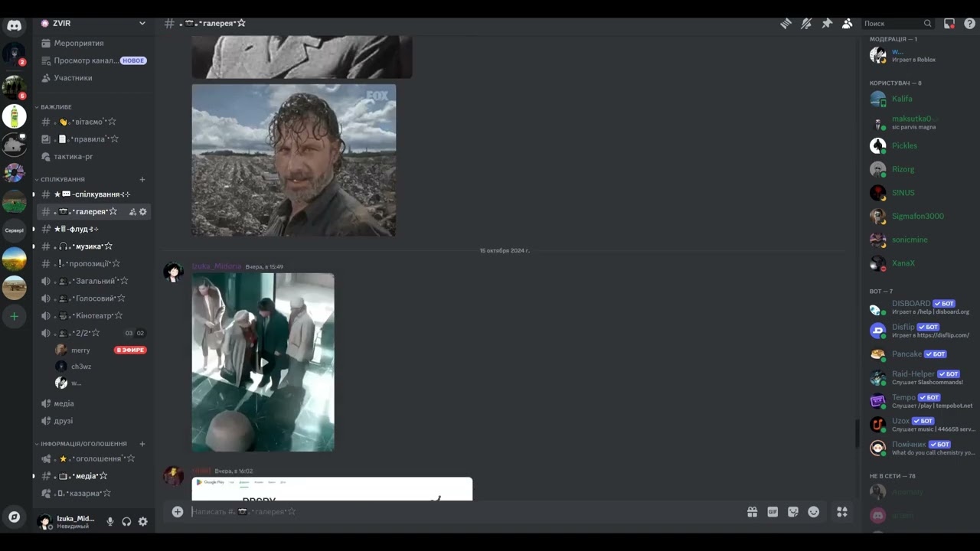Click user merry streaming in voice channel
Viewport: 980px width, 551px height.
pos(101,350)
